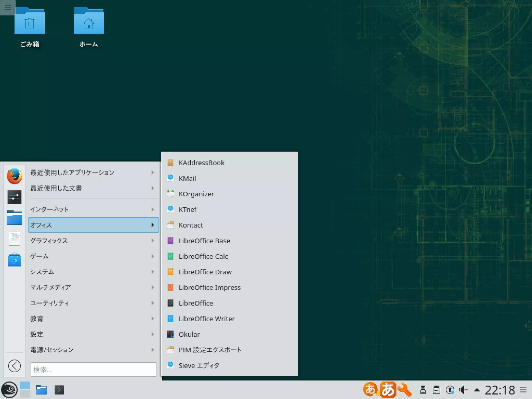
Task: Select the オフィス category
Action: coord(93,225)
